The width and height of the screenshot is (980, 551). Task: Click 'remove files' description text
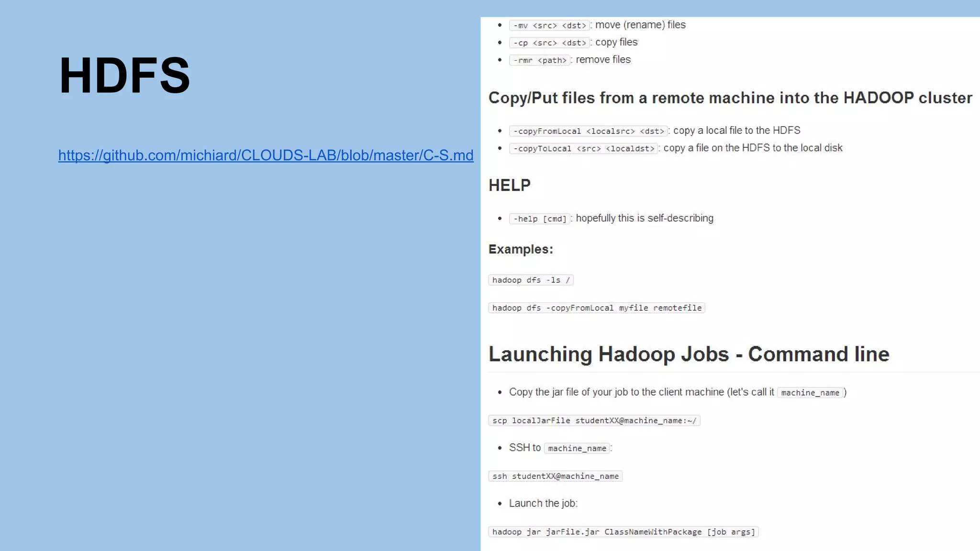coord(603,60)
